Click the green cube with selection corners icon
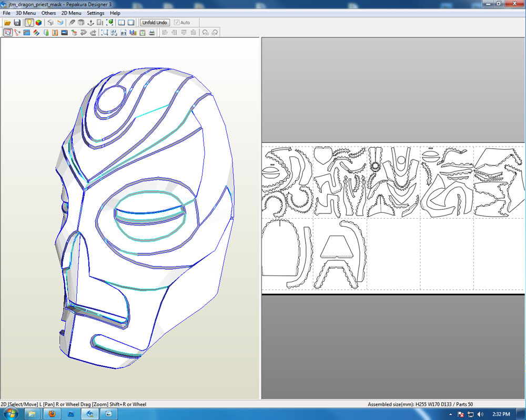Viewport: 526px width, 420px height. pyautogui.click(x=110, y=23)
